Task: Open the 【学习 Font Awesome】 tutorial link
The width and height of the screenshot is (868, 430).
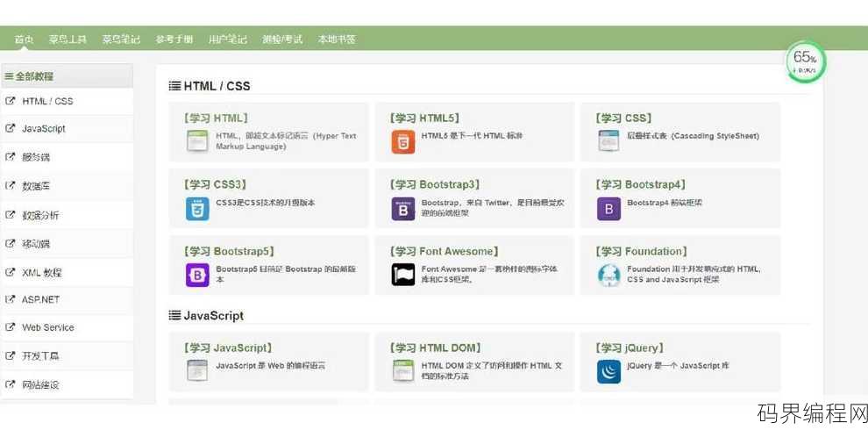Action: [x=444, y=251]
